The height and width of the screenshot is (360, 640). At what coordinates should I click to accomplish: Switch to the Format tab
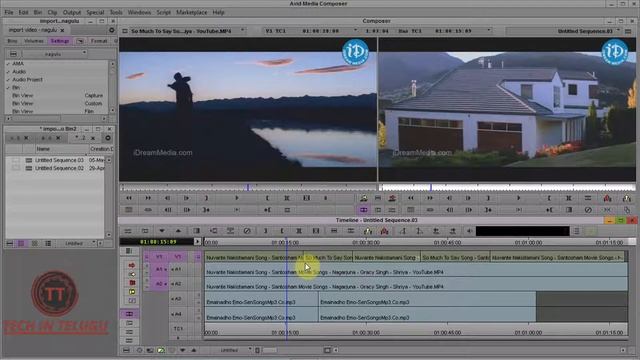[x=99, y=41]
